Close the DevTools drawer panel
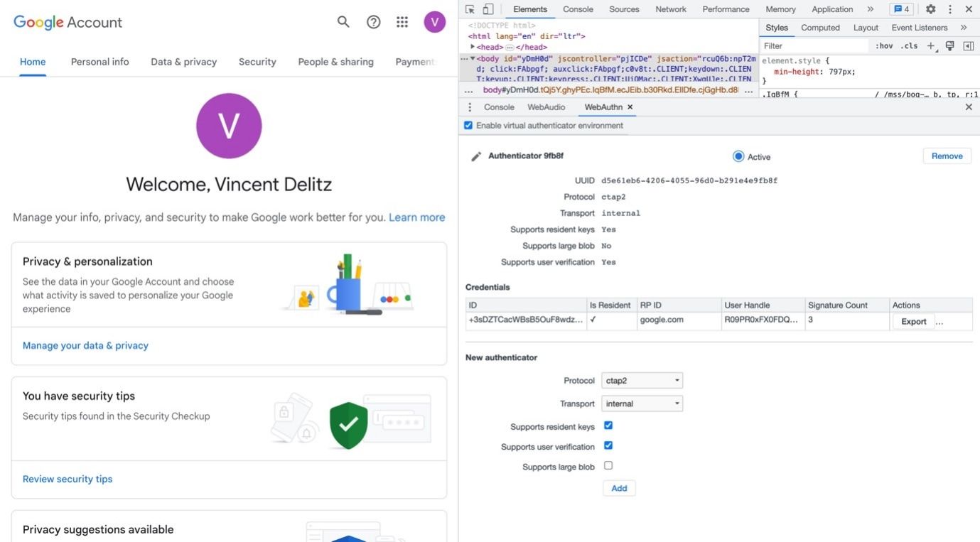The height and width of the screenshot is (542, 980). coord(969,107)
